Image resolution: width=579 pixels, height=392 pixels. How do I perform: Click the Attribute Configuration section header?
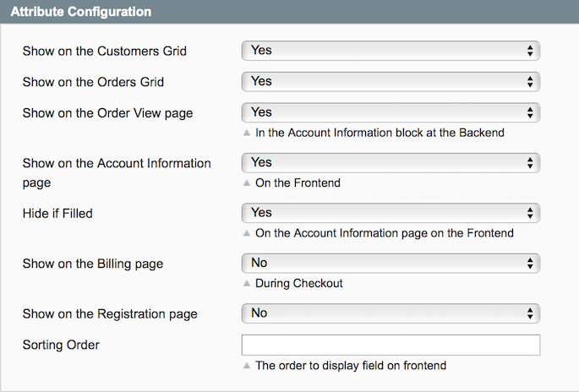[81, 12]
